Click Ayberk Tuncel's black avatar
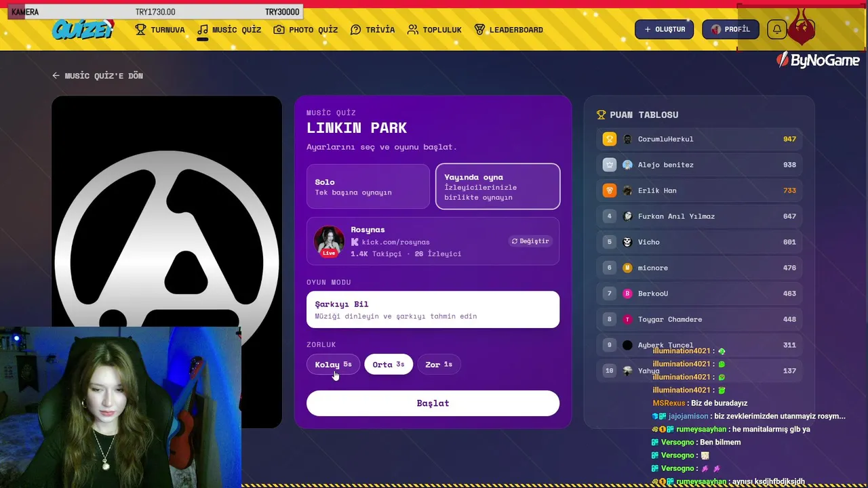Image resolution: width=868 pixels, height=488 pixels. click(627, 345)
